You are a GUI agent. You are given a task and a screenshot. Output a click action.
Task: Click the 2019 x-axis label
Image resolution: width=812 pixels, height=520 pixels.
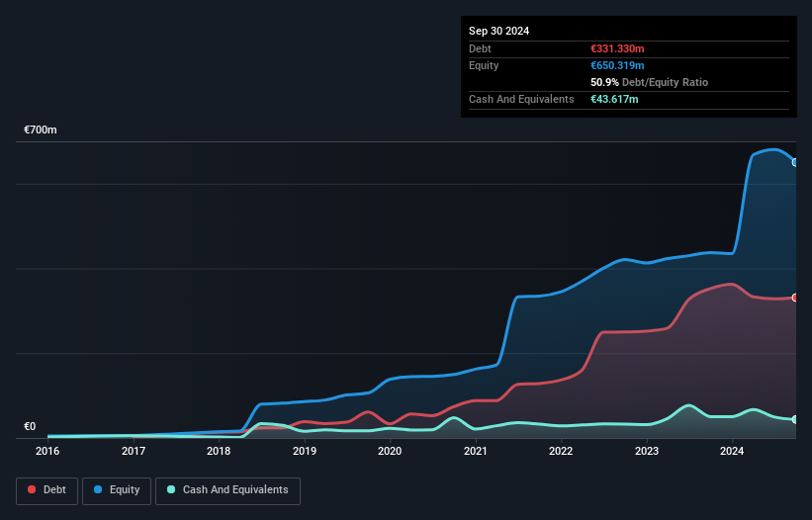[305, 451]
